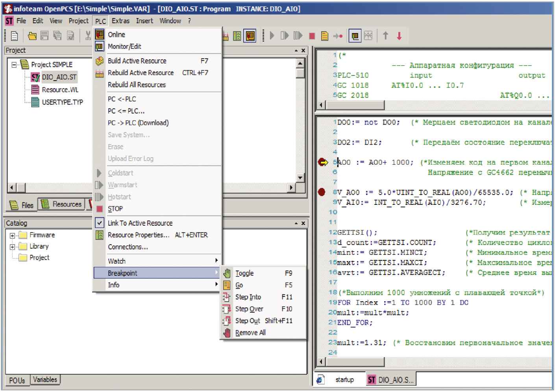Toggle the Online mode menu entry
Viewport: 555px width, 392px height.
pyautogui.click(x=117, y=35)
